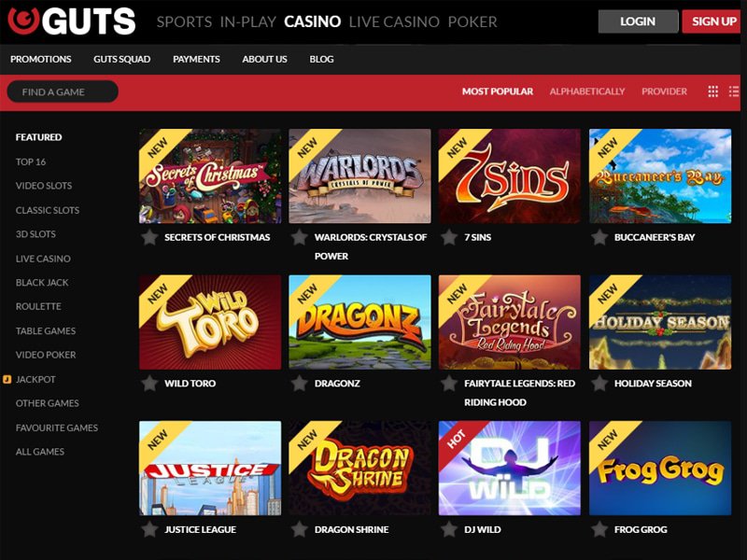This screenshot has height=560, width=747.
Task: Open the 7 Sins game thumbnail
Action: coord(509,176)
